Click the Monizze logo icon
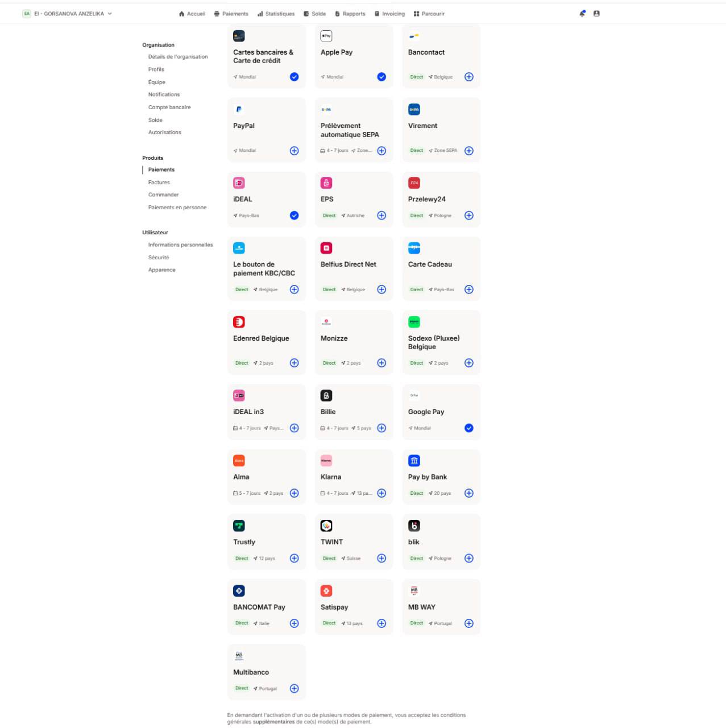 pos(326,322)
